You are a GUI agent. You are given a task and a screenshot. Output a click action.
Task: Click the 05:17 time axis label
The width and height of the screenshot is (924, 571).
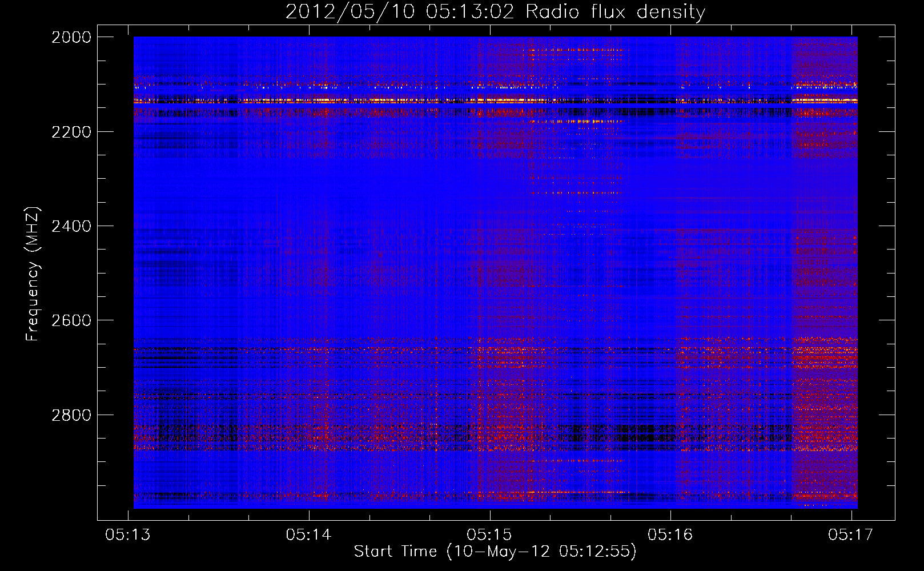tap(851, 534)
